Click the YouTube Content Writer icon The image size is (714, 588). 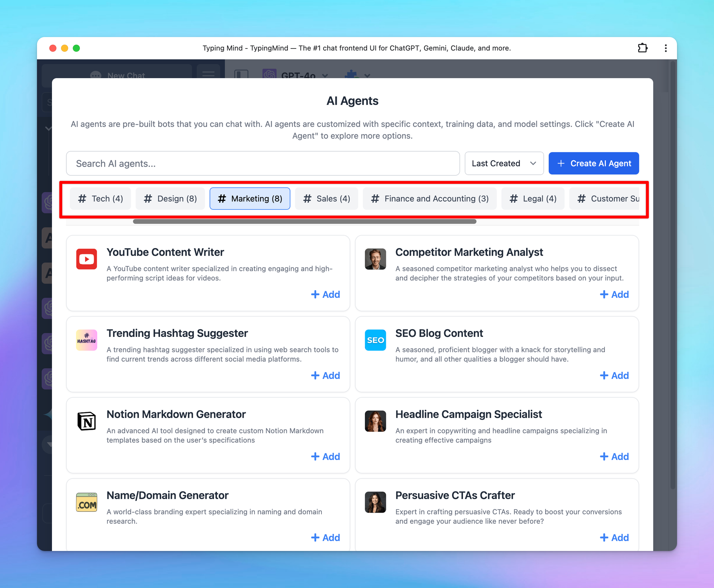[x=86, y=259]
